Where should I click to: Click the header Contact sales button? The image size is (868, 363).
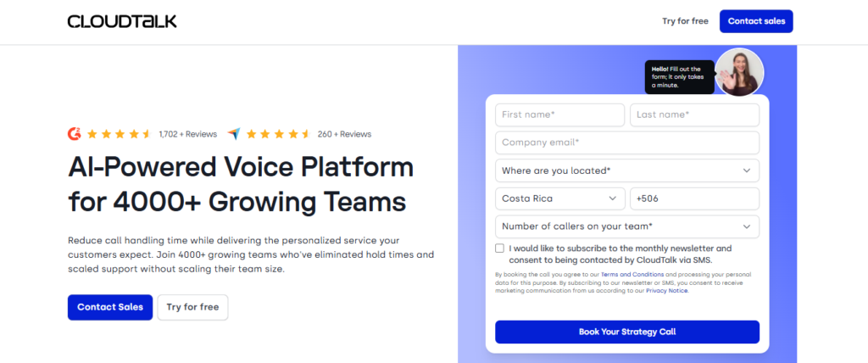(x=756, y=21)
